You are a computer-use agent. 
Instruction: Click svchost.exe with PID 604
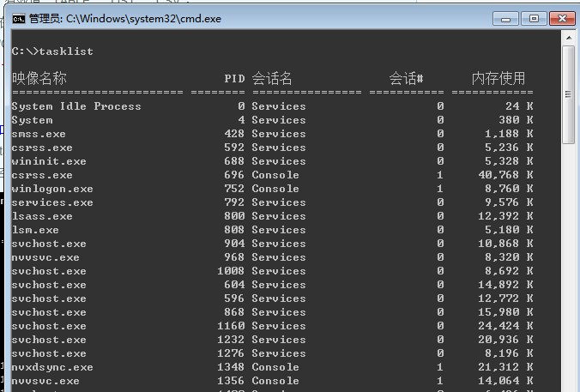[x=49, y=285]
